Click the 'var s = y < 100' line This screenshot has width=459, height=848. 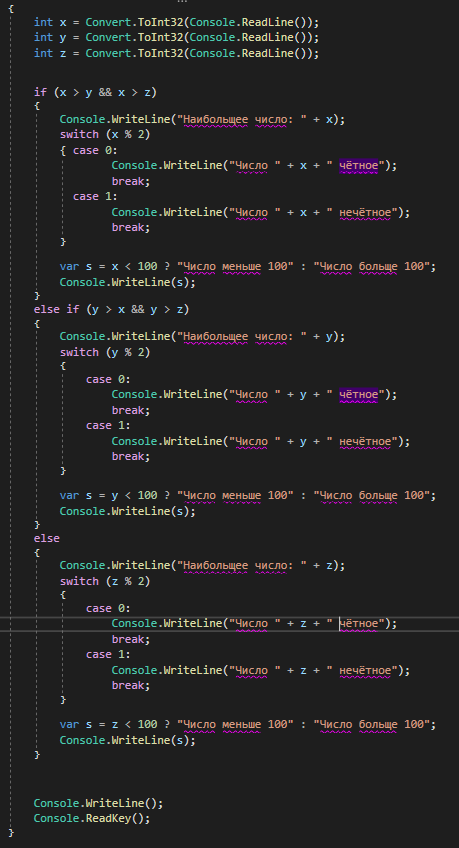pyautogui.click(x=248, y=495)
